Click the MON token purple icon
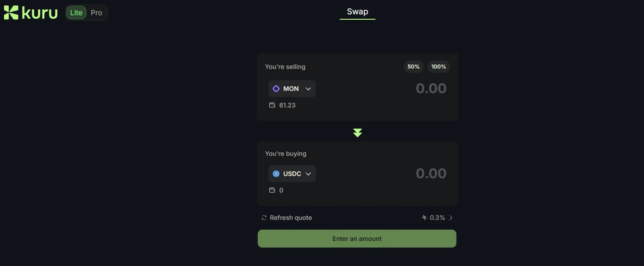This screenshot has width=644, height=266. pyautogui.click(x=276, y=89)
